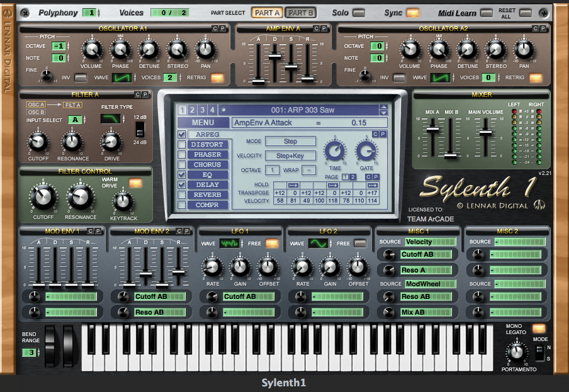Screen dimensions: 569x392
Task: Open the Filter Type selector
Action: 111,118
